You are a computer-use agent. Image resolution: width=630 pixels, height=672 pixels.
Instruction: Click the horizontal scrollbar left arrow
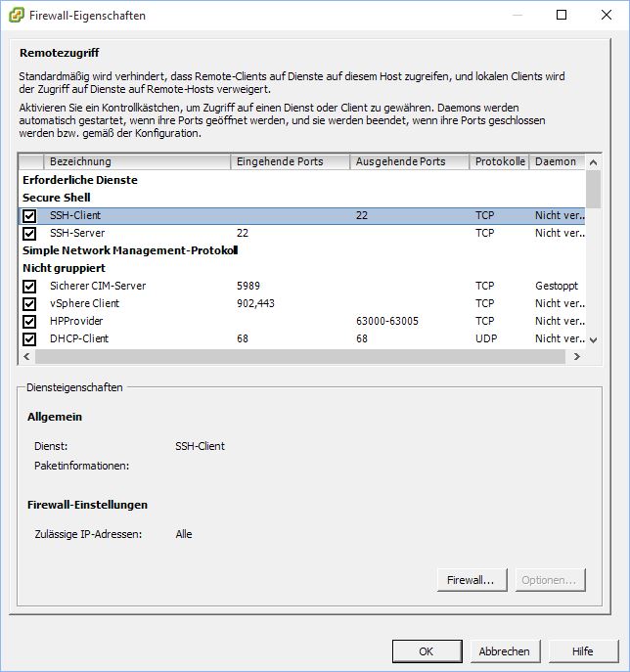pos(27,357)
